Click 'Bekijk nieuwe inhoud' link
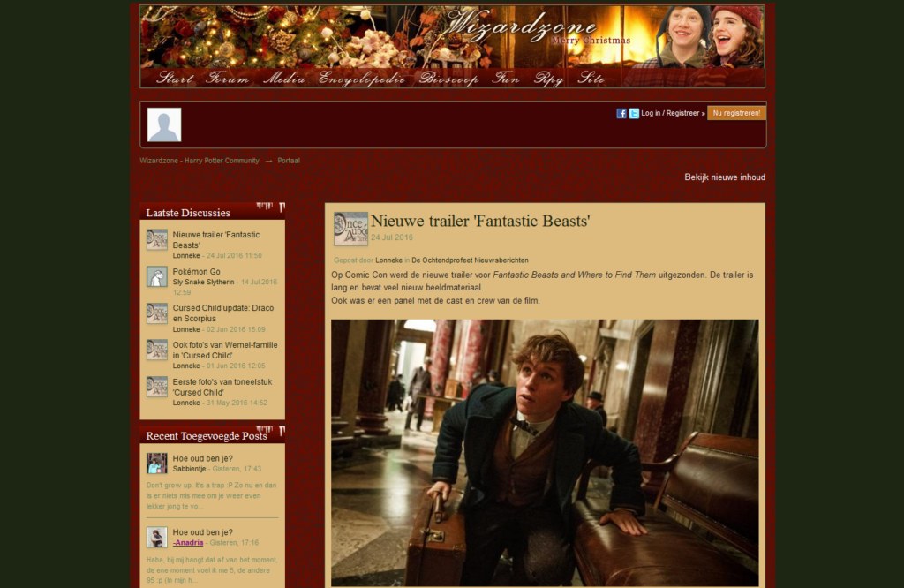 725,177
